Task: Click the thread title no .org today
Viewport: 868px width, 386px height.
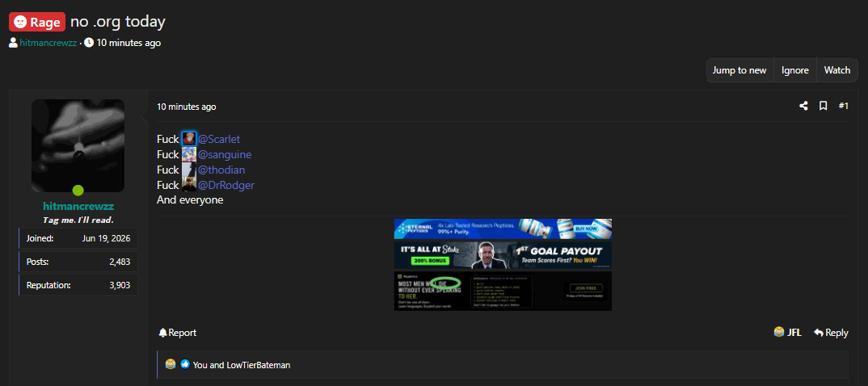Action: tap(118, 22)
